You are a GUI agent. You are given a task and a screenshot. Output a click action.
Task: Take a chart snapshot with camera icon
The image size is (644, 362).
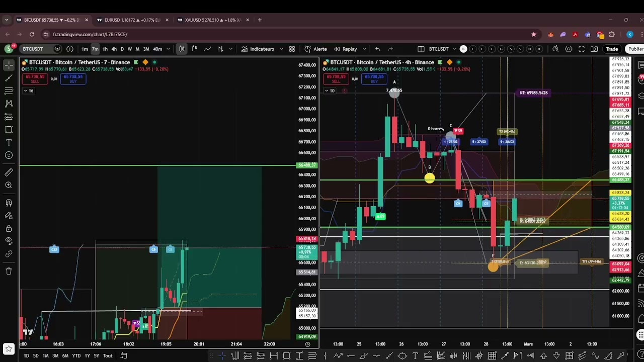(595, 49)
